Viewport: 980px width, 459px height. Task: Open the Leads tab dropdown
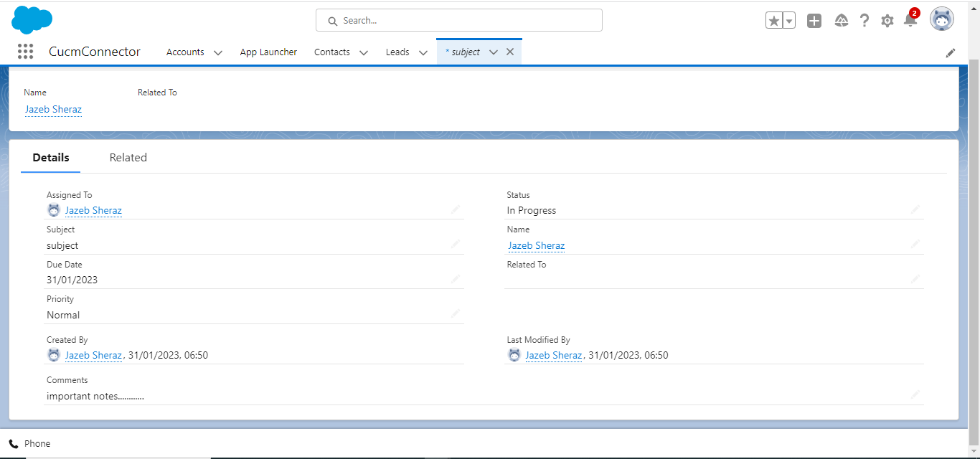click(423, 52)
